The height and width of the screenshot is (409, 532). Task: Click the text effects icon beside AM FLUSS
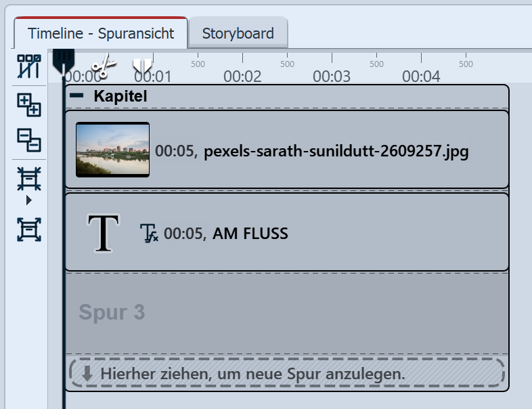(x=148, y=234)
